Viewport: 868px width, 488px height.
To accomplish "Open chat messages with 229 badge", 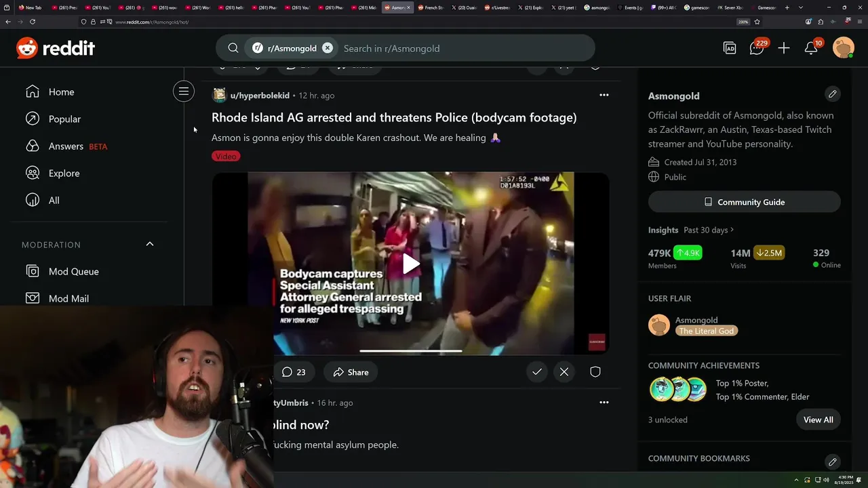I will click(x=757, y=48).
